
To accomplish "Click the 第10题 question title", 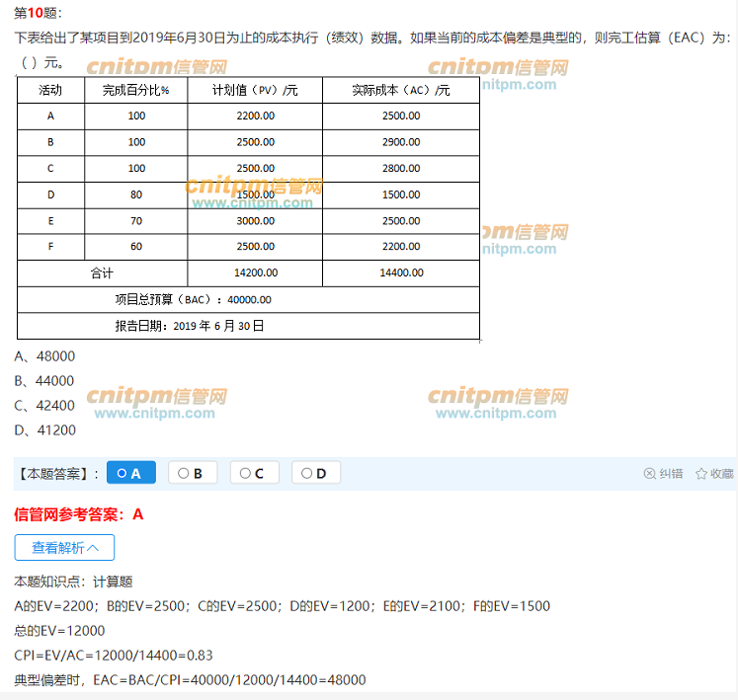I will tap(36, 12).
